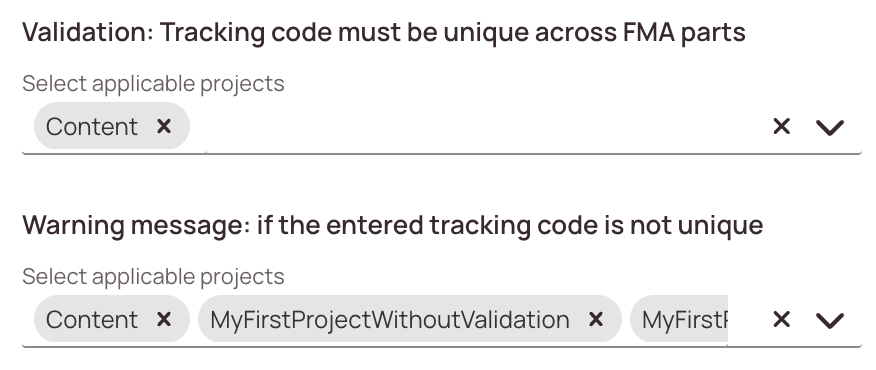Viewport: 876px width, 370px height.
Task: Open the Validation rule projects dropdown chevron
Action: (830, 127)
